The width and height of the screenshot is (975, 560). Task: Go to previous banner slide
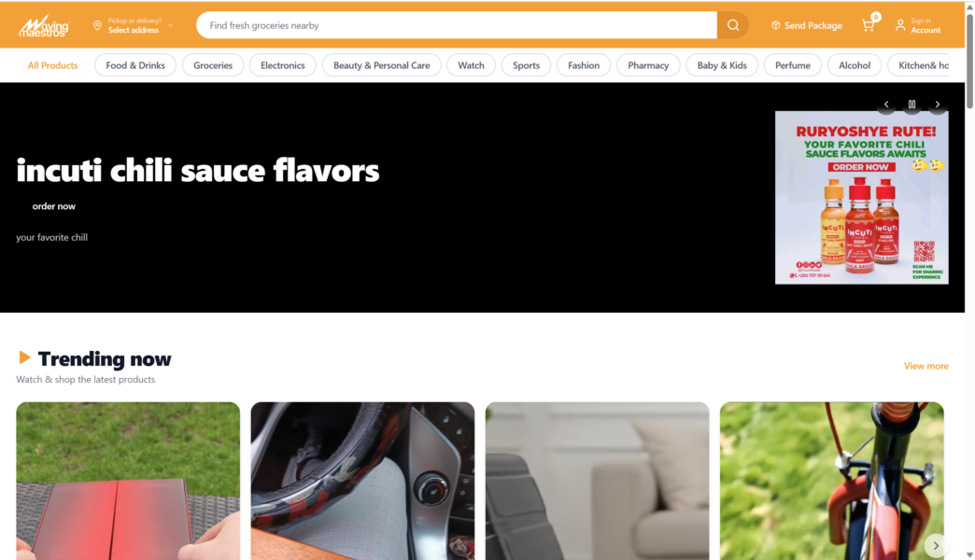point(886,105)
